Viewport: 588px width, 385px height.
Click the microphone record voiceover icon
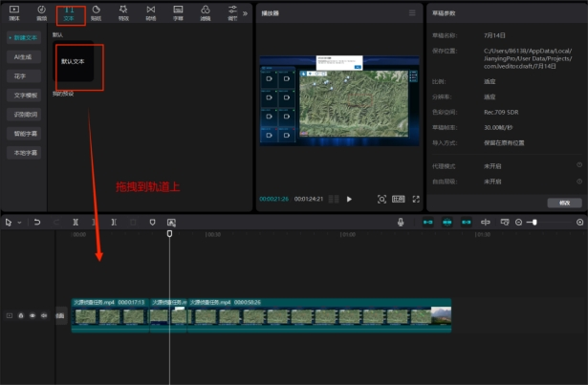point(402,222)
